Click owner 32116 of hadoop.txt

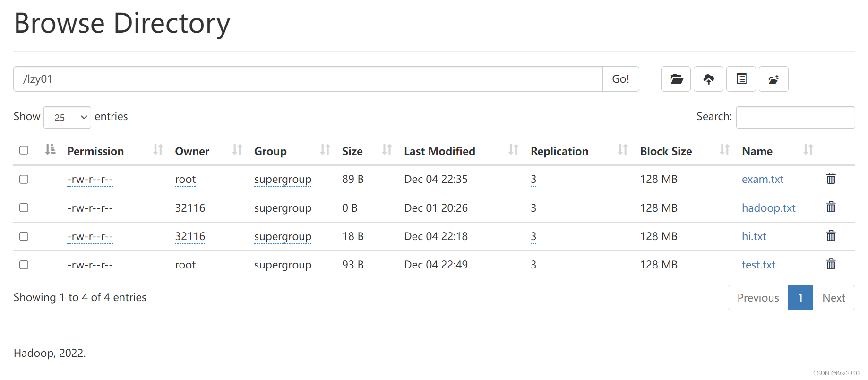click(190, 208)
